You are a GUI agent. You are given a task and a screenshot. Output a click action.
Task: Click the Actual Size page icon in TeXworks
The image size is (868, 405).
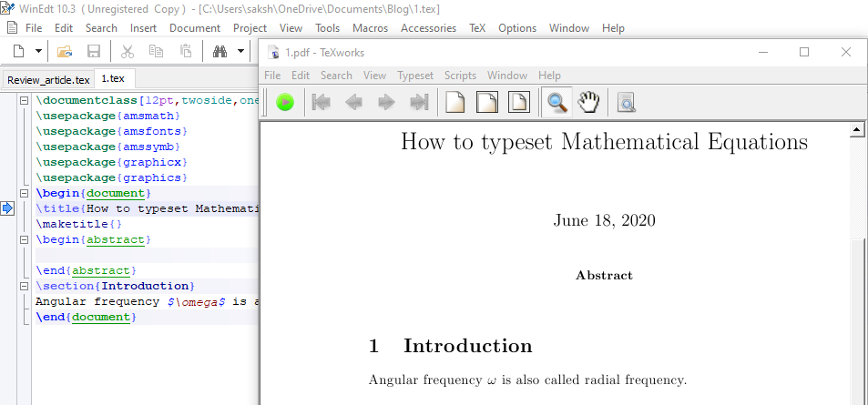pos(454,102)
